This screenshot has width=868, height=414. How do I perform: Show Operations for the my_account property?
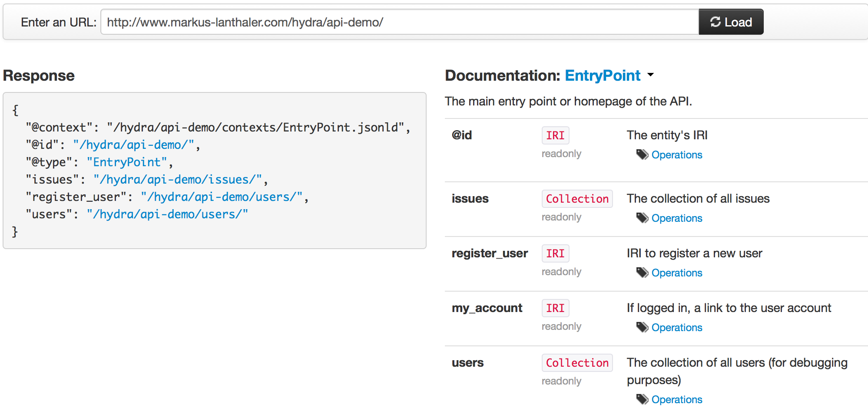[x=676, y=328]
